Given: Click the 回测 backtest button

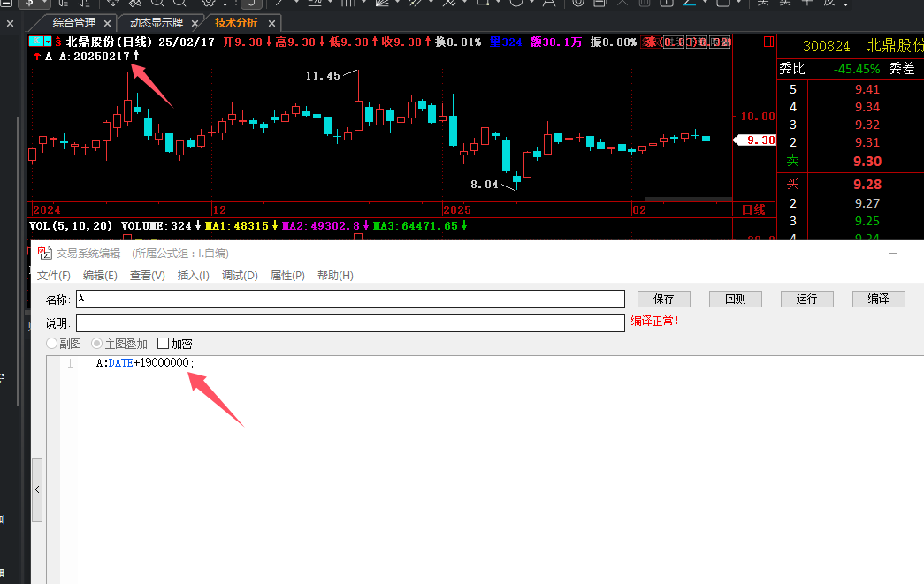Looking at the screenshot, I should 736,299.
